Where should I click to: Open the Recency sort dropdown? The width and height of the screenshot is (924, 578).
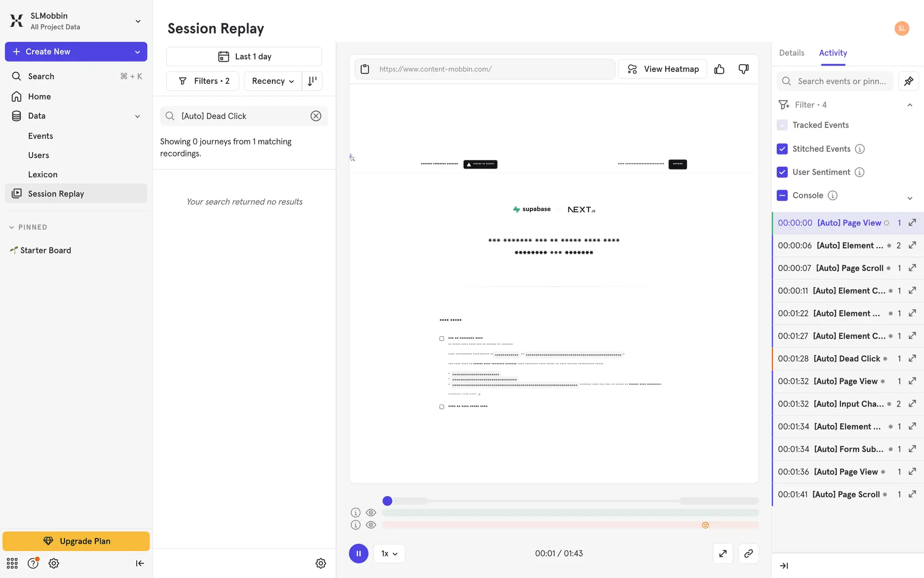pos(272,81)
